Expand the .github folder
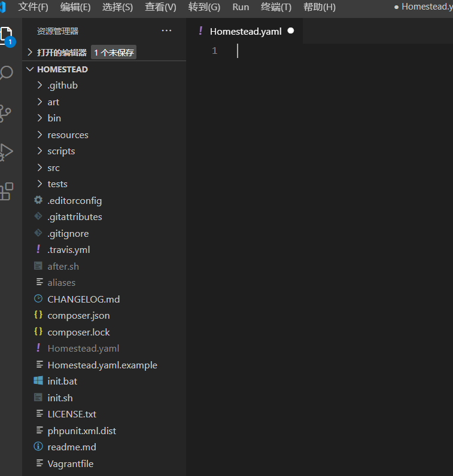Screen dimensions: 453x476 click(39, 86)
